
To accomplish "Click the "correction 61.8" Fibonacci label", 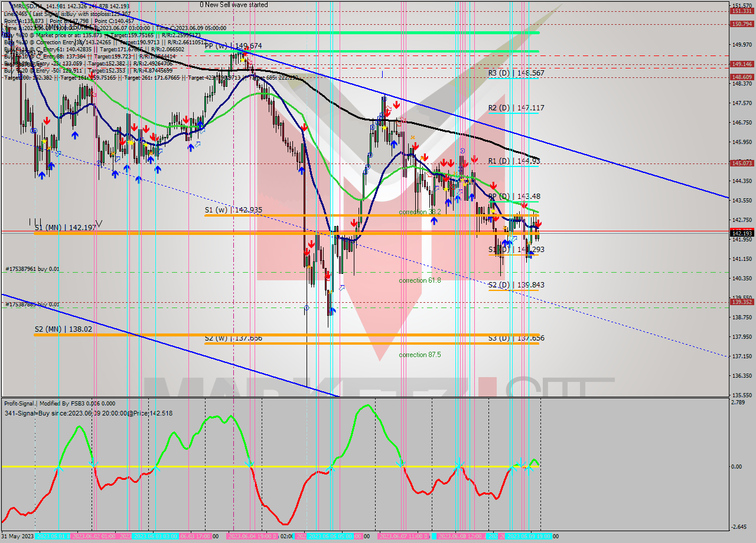I will click(x=419, y=280).
